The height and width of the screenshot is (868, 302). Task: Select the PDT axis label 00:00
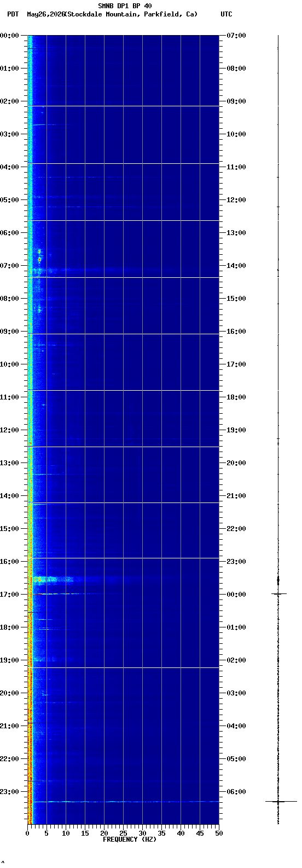9,36
